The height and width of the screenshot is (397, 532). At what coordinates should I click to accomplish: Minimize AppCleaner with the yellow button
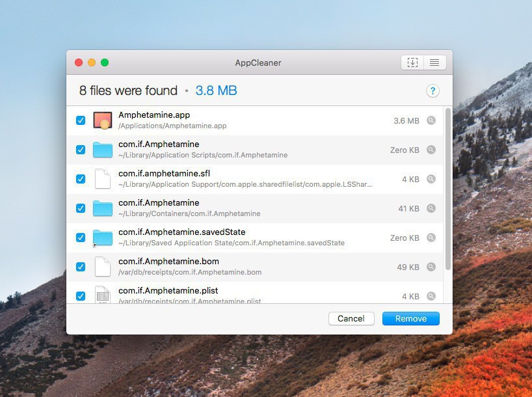92,62
